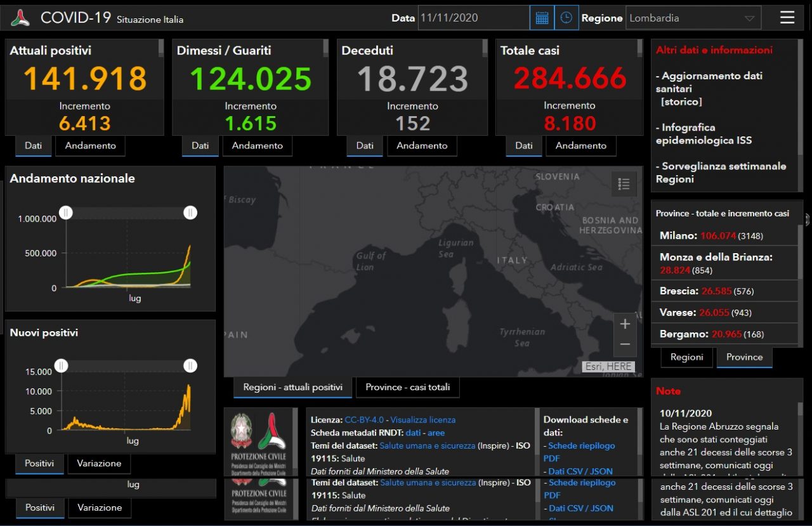Open the calendar date picker icon

(542, 18)
